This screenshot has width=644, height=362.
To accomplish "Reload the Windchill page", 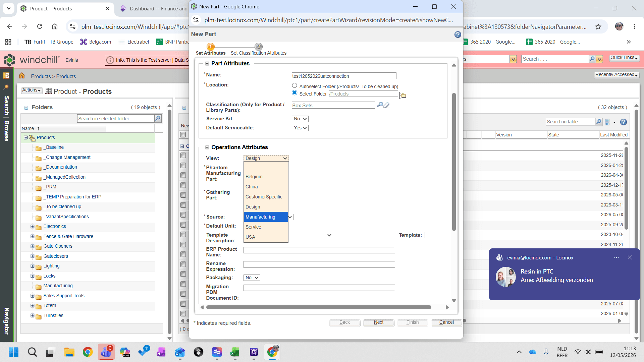I will click(x=40, y=26).
